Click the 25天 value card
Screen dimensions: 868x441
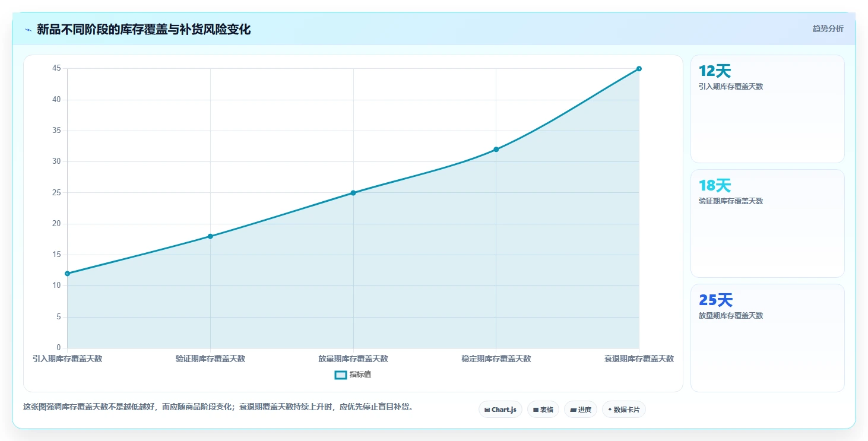tap(767, 338)
